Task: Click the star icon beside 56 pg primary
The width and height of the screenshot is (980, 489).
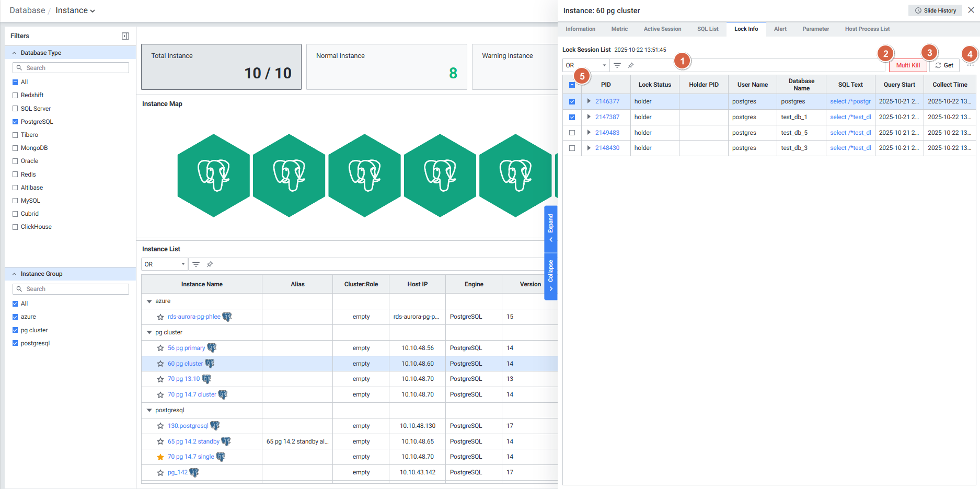Action: [x=160, y=348]
